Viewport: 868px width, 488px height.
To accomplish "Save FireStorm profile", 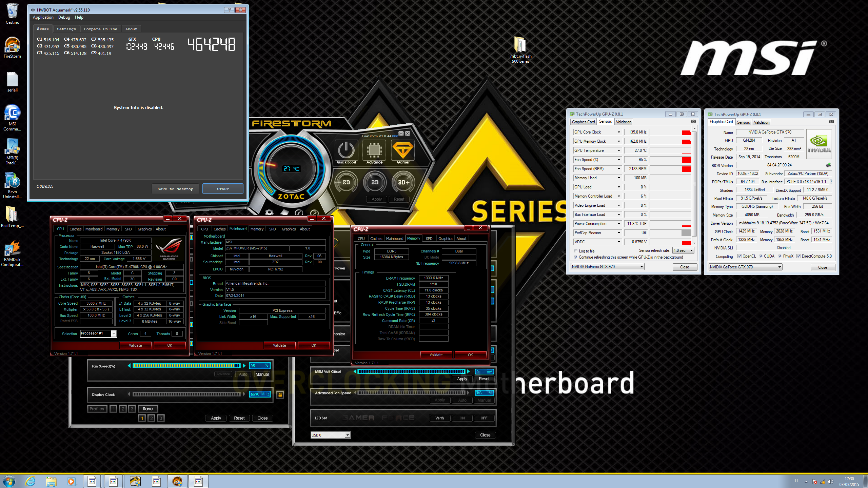I will (147, 409).
